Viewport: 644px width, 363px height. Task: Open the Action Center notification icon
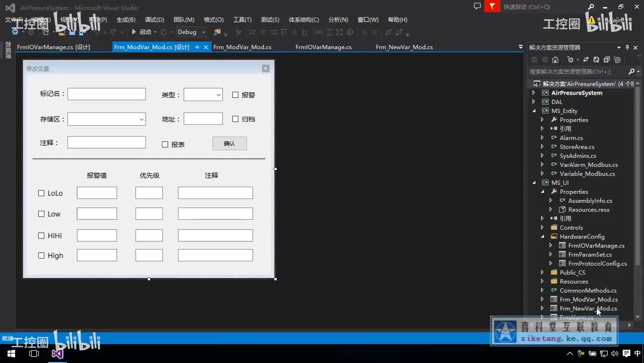coord(627,353)
